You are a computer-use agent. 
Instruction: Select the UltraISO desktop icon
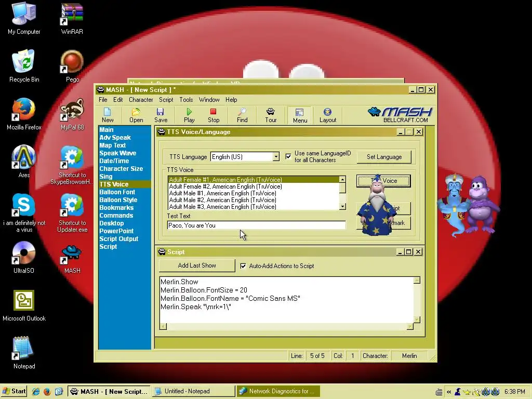(x=24, y=257)
